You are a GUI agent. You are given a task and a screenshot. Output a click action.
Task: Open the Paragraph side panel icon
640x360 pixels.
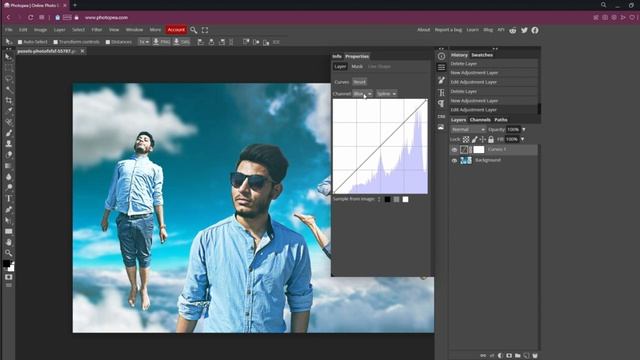click(441, 104)
